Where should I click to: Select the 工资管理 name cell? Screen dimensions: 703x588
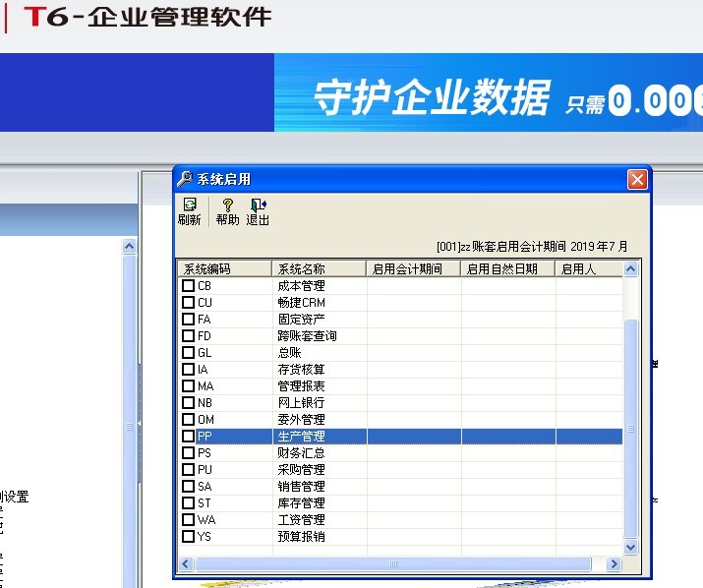(x=320, y=520)
